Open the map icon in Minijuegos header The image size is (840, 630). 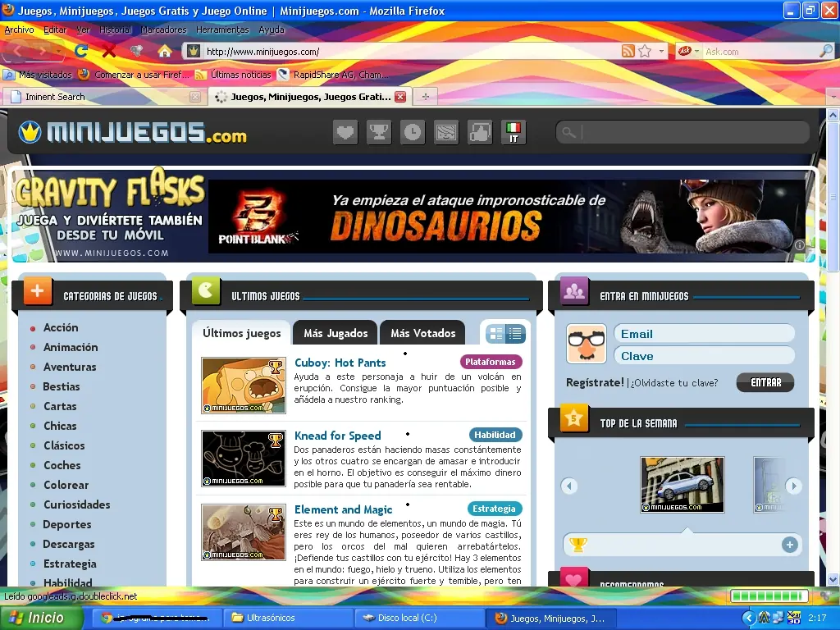coord(446,132)
